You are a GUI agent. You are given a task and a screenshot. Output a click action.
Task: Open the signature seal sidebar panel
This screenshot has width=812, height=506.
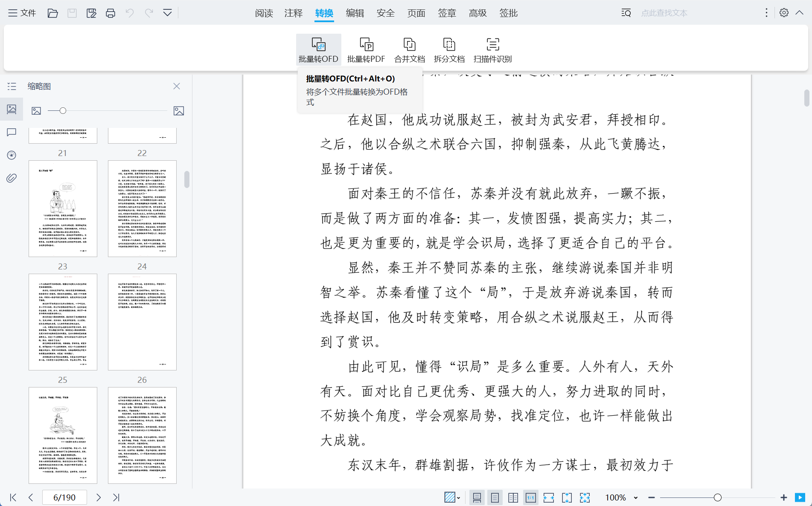point(12,155)
